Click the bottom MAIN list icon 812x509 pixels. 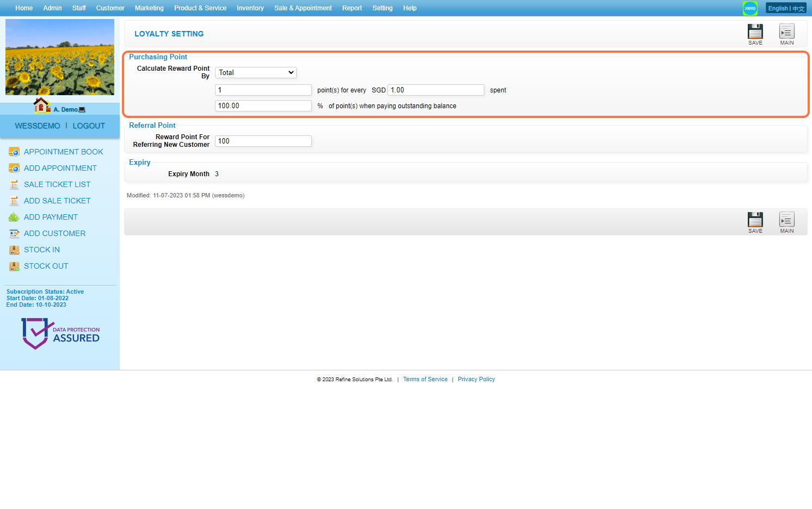click(786, 220)
